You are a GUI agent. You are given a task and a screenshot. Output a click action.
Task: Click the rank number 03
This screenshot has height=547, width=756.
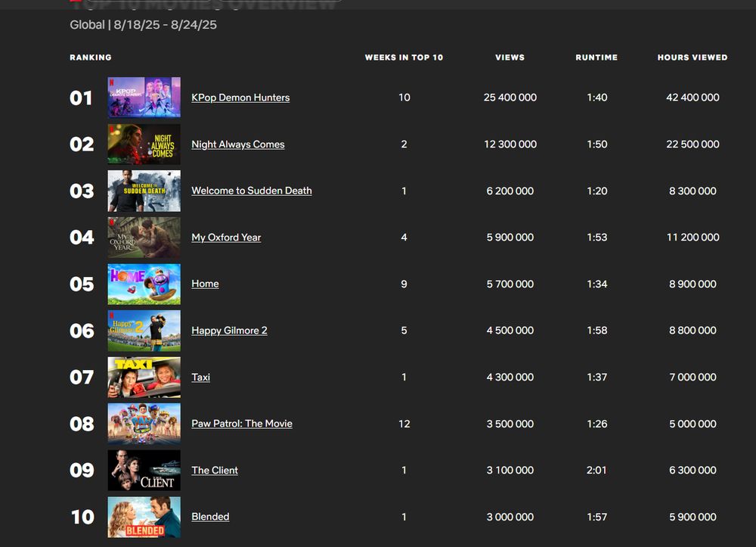point(82,191)
